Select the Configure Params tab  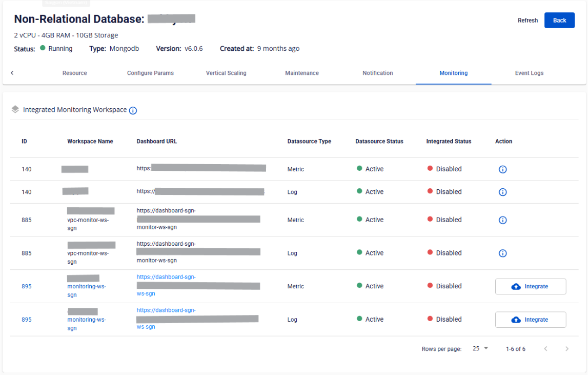click(x=150, y=73)
